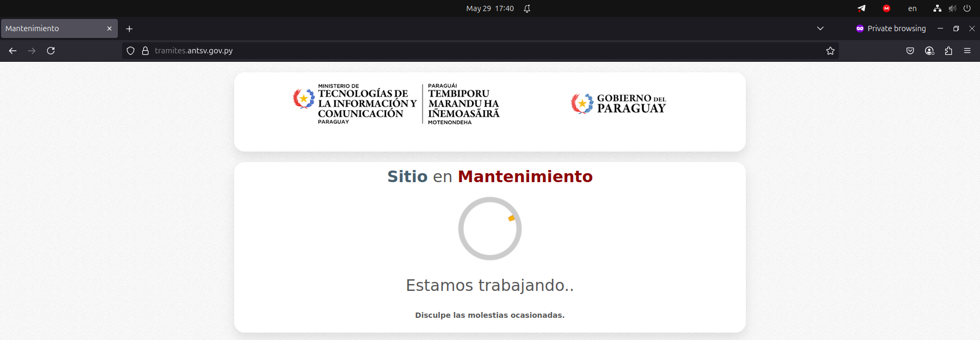Reload the current page
The image size is (980, 340).
(51, 51)
